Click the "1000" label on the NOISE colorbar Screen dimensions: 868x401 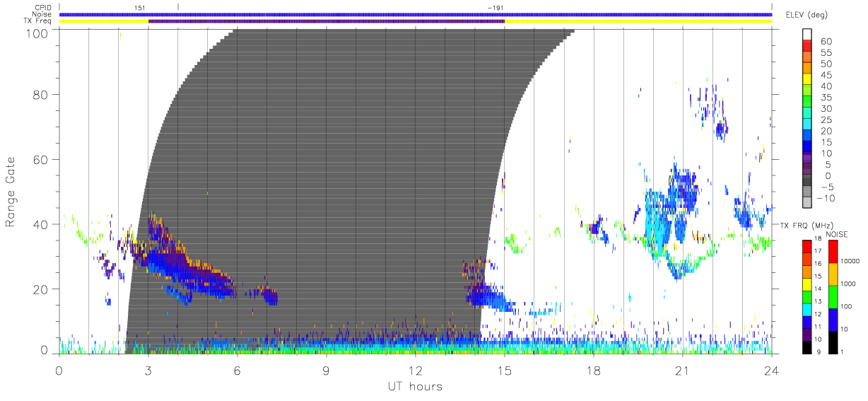pyautogui.click(x=847, y=284)
